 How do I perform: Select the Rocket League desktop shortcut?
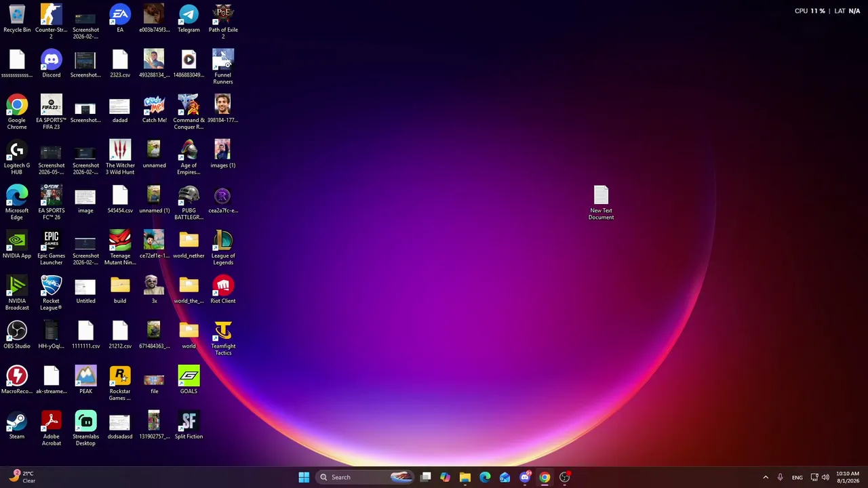click(51, 293)
